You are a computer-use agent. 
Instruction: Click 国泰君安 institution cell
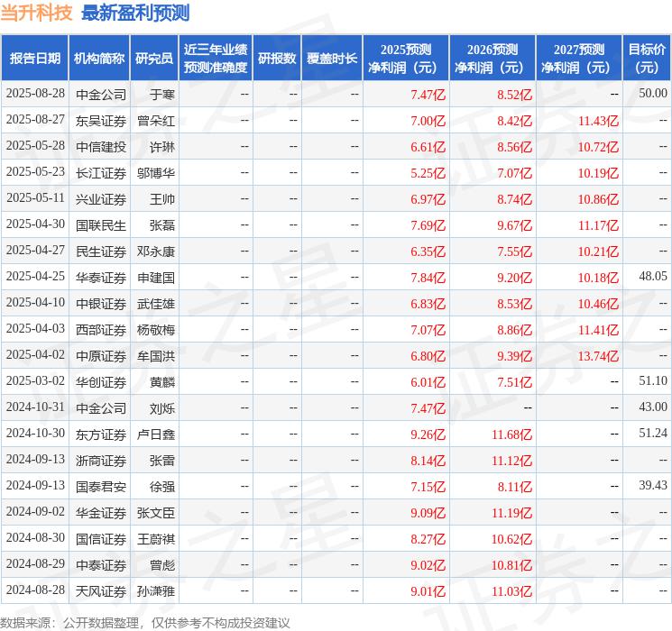coord(101,487)
